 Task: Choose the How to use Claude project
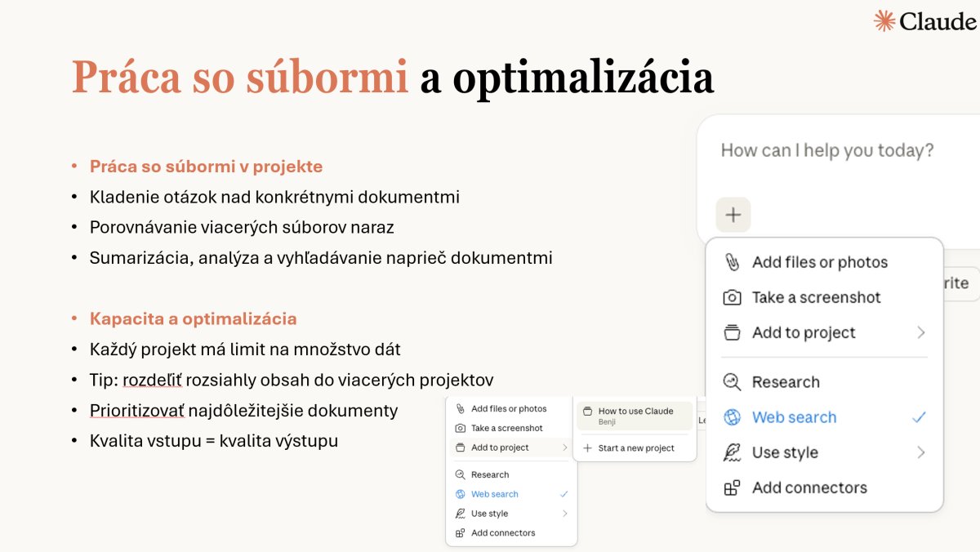[635, 416]
